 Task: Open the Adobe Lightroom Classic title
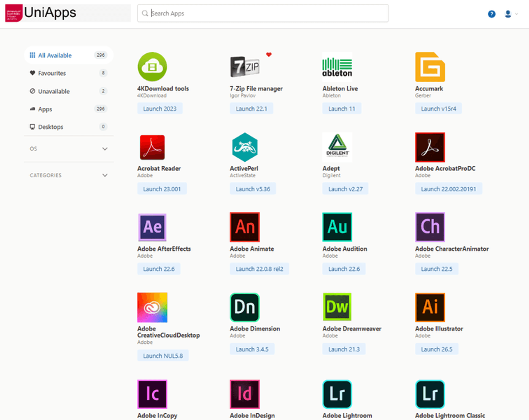pyautogui.click(x=450, y=415)
